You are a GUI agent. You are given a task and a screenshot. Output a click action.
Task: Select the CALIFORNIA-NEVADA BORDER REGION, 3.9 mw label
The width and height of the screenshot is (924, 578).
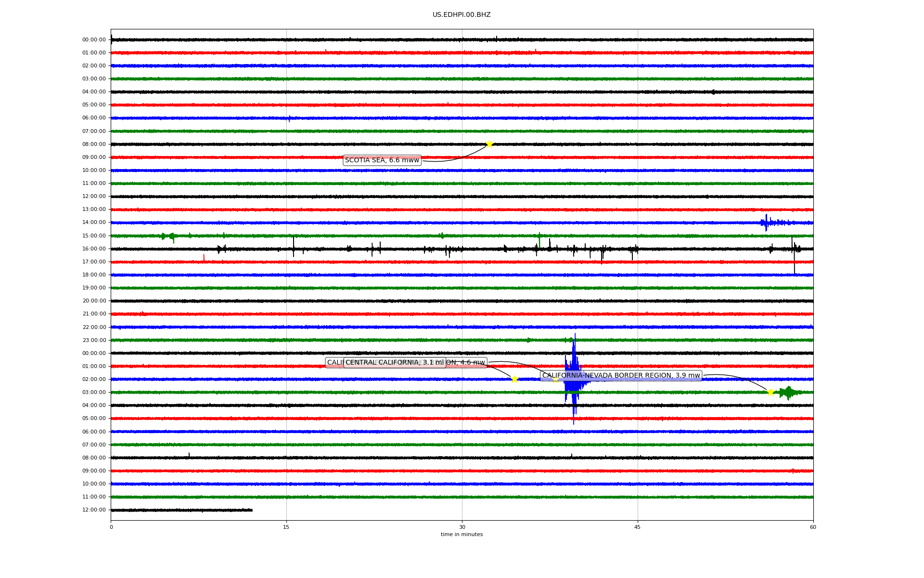point(621,376)
